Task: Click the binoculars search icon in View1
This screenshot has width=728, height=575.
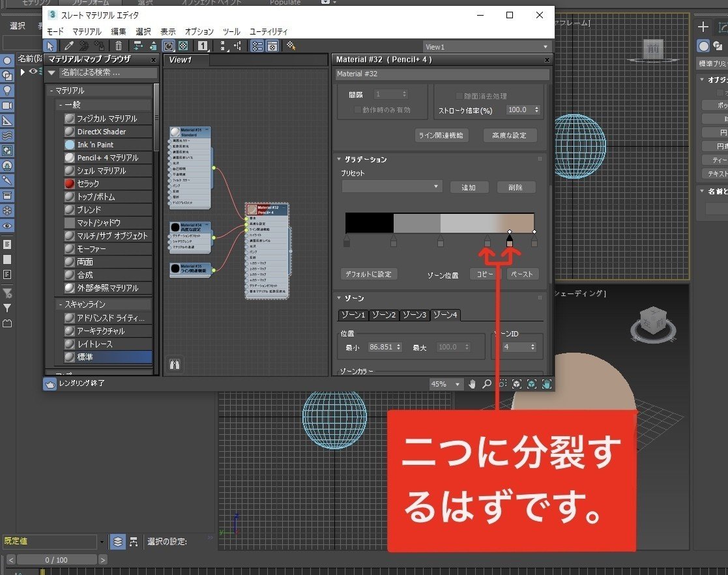Action: pos(175,364)
